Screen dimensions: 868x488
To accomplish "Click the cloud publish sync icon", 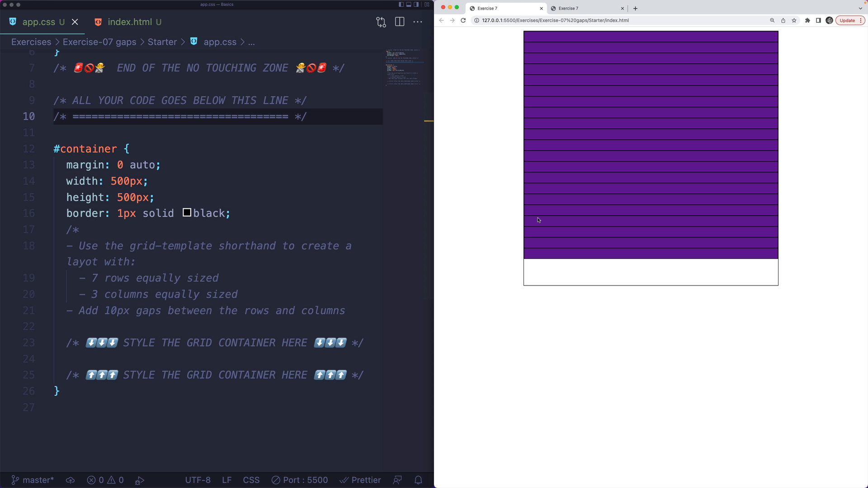I will coord(70,480).
